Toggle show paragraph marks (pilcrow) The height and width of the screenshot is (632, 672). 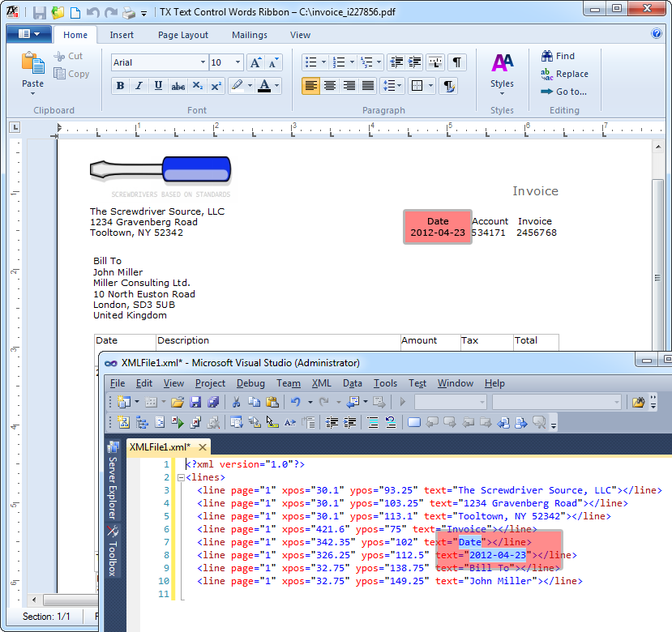pos(457,62)
